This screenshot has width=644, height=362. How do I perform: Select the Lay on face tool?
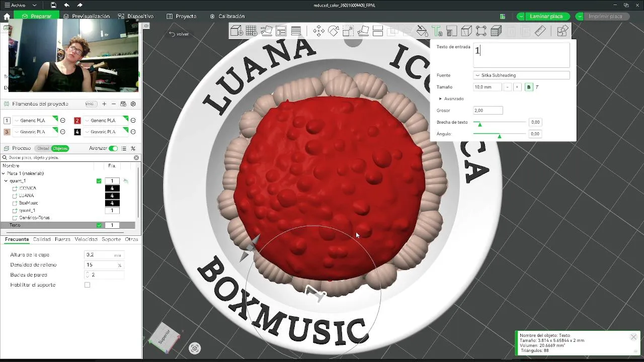(363, 31)
